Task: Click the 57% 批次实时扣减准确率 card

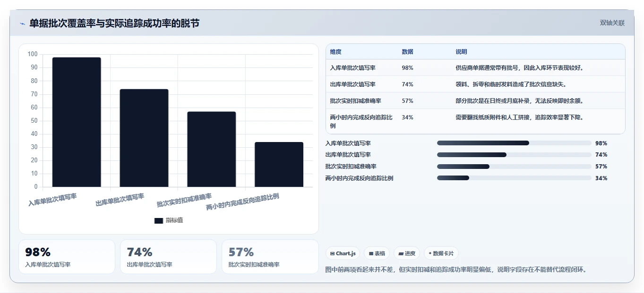Action: click(270, 257)
